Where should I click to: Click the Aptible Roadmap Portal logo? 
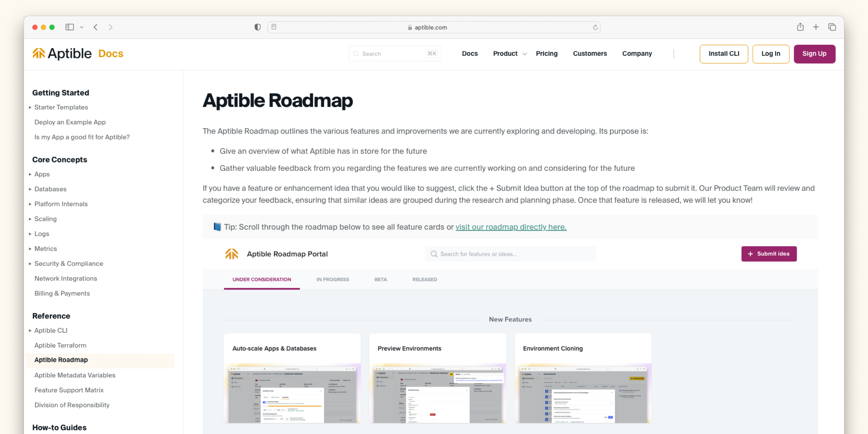[232, 254]
